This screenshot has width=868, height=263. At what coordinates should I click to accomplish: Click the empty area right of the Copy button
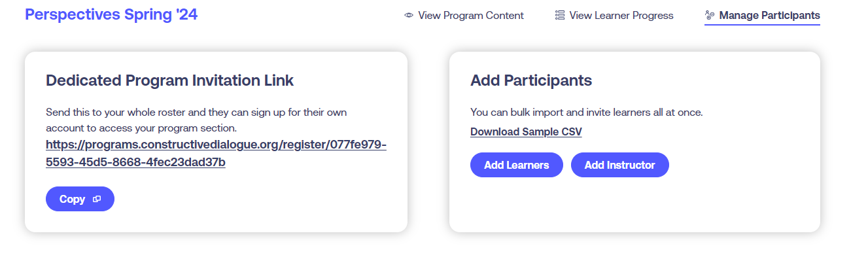(255, 199)
